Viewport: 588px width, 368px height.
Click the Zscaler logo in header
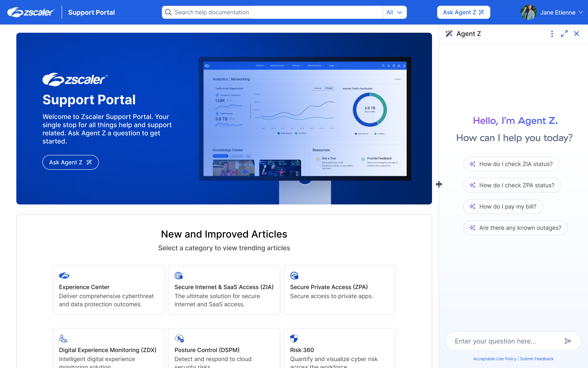31,12
